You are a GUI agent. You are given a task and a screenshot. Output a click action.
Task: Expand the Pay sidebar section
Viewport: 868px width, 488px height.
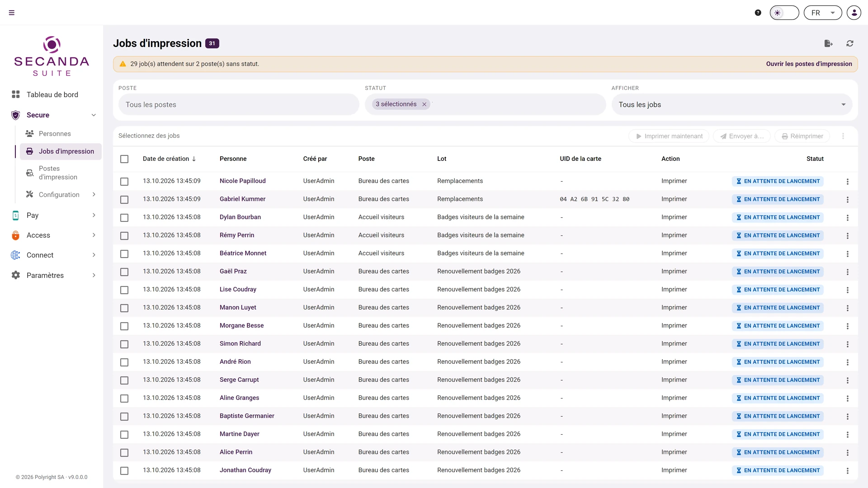(x=53, y=216)
